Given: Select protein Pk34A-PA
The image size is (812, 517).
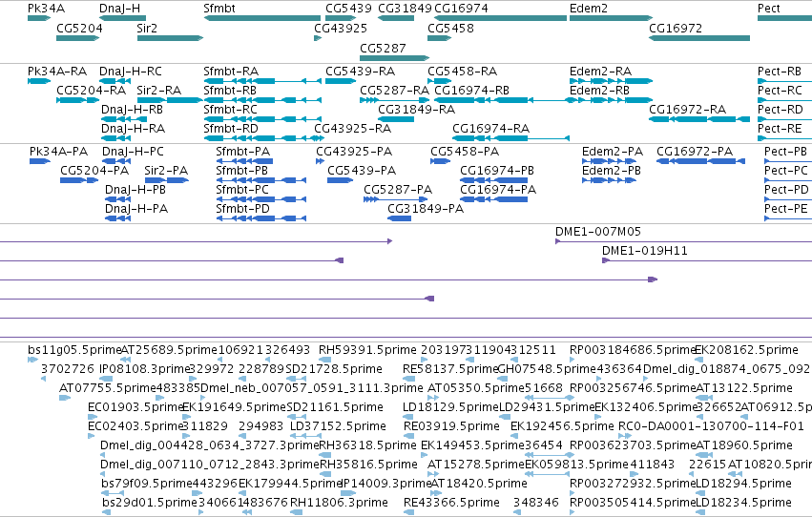Looking at the screenshot, I should click(x=40, y=161).
